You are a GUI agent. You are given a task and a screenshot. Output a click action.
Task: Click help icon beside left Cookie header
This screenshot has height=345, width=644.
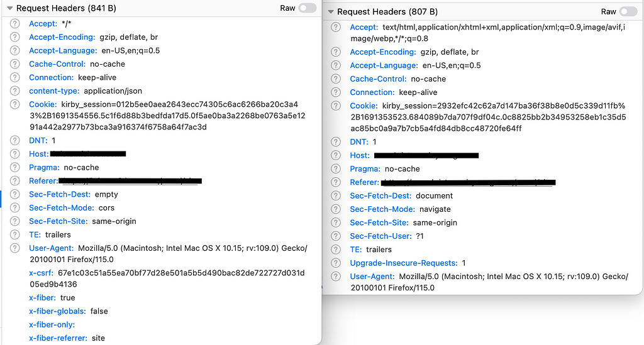(15, 104)
